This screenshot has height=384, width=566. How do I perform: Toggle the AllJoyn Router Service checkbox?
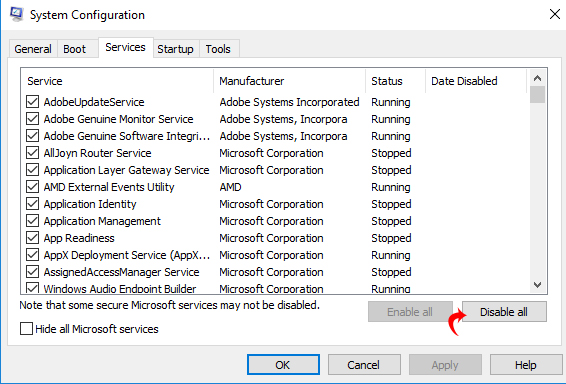pos(32,153)
